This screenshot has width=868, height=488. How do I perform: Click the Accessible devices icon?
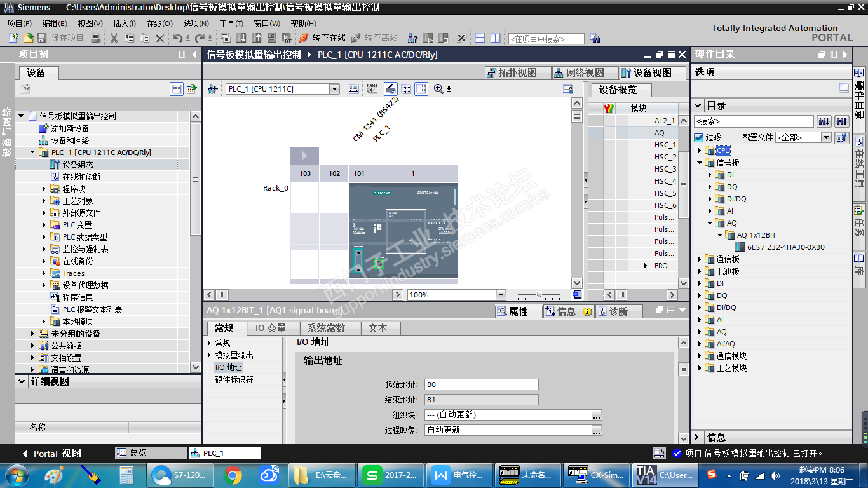coord(413,38)
